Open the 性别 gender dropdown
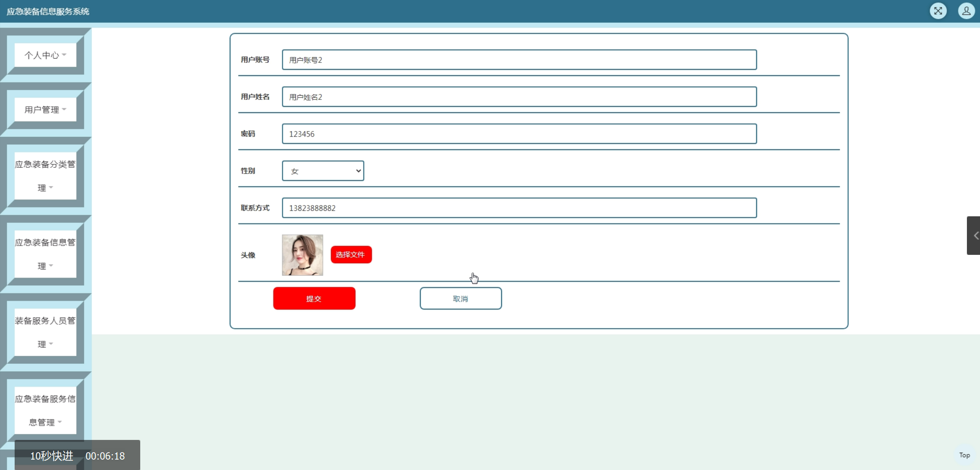The image size is (980, 470). point(323,171)
